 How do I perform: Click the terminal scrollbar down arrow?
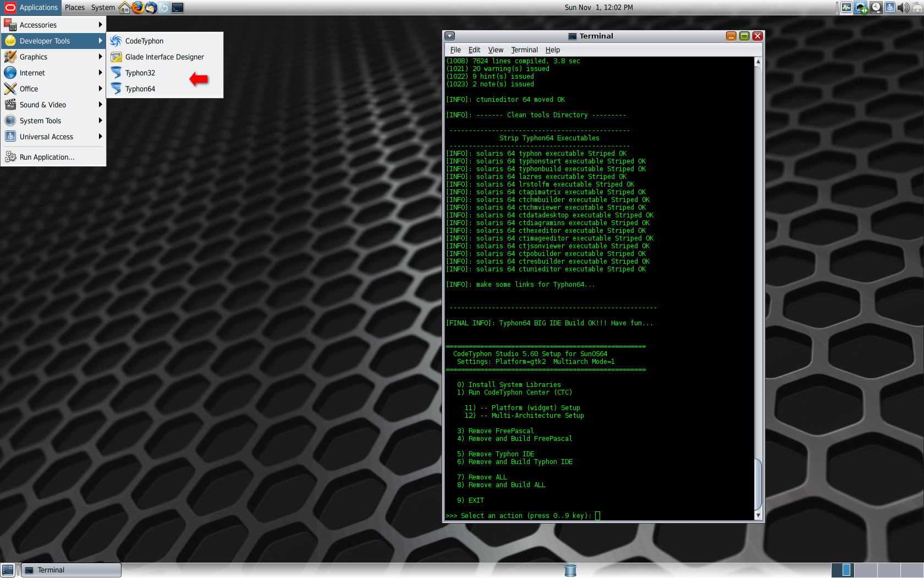tap(758, 515)
